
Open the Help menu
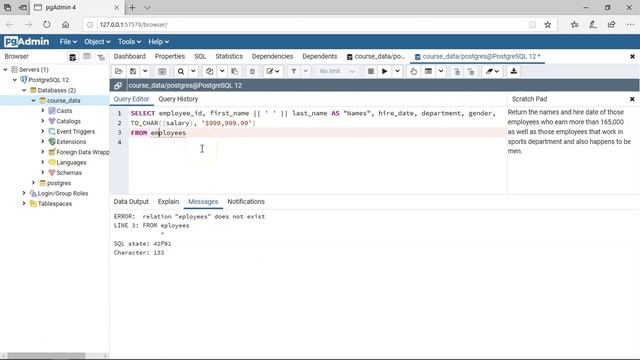click(158, 42)
